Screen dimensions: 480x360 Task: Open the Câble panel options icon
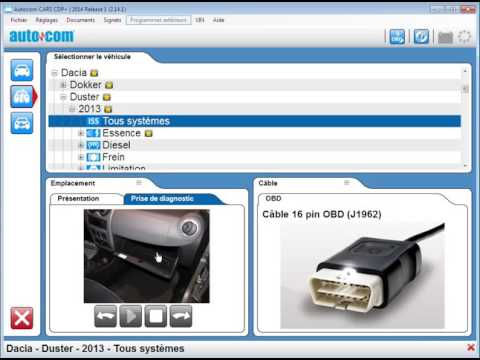[x=347, y=183]
